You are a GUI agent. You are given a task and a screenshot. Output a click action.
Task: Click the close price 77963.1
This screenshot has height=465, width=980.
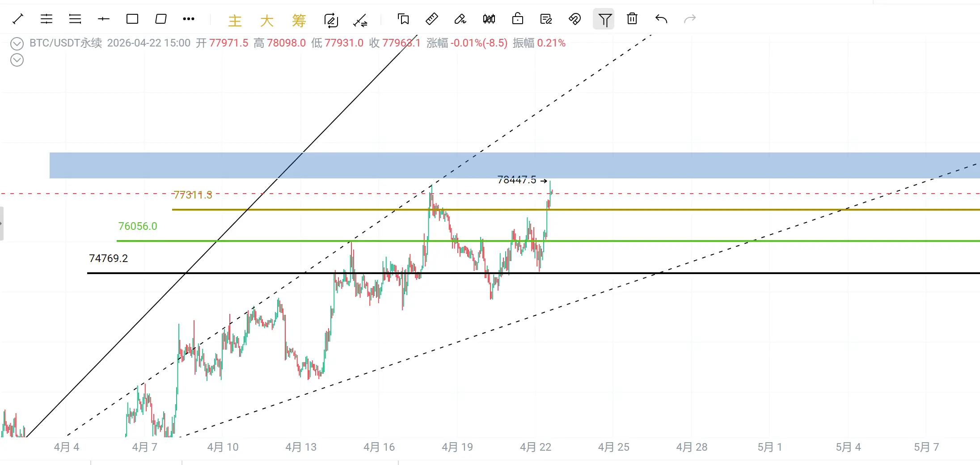(401, 43)
